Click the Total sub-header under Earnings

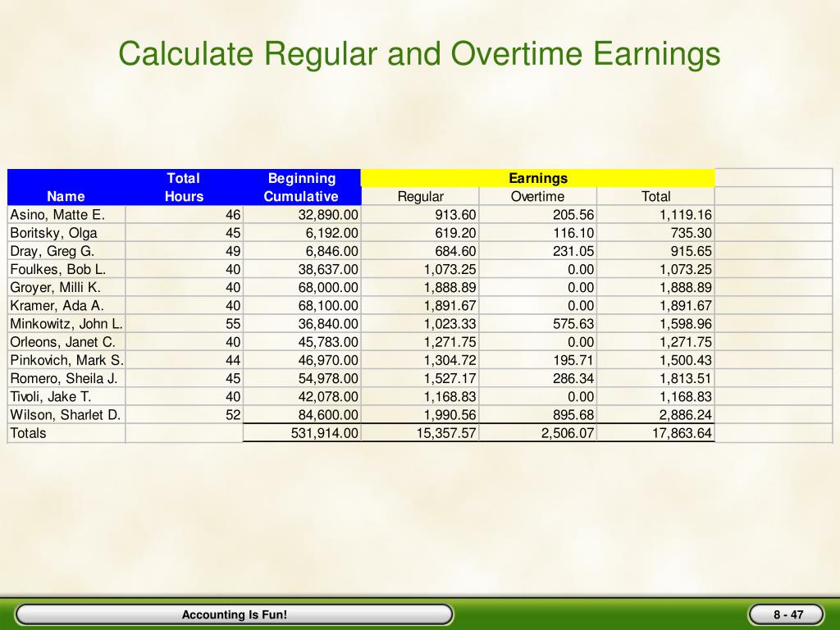[x=655, y=196]
